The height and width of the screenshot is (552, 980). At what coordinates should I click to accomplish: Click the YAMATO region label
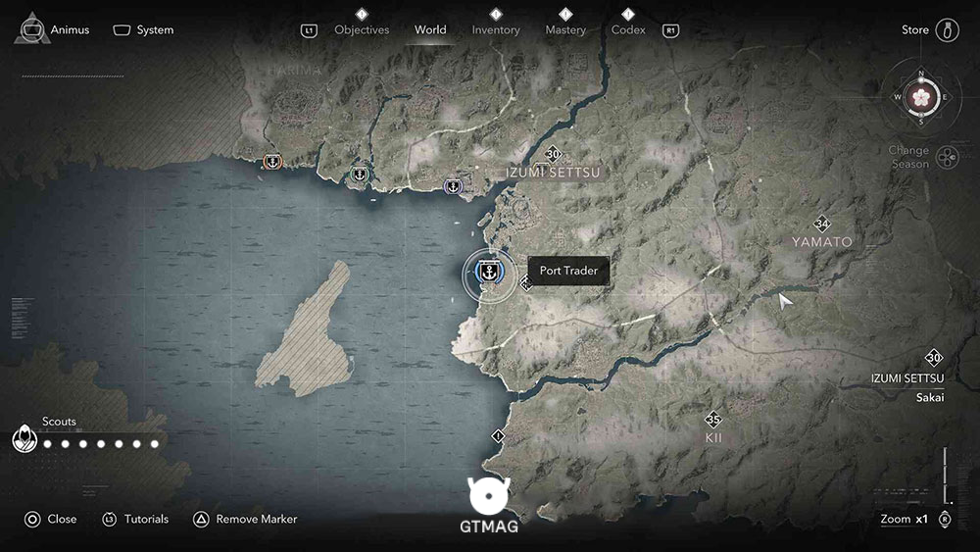click(822, 242)
